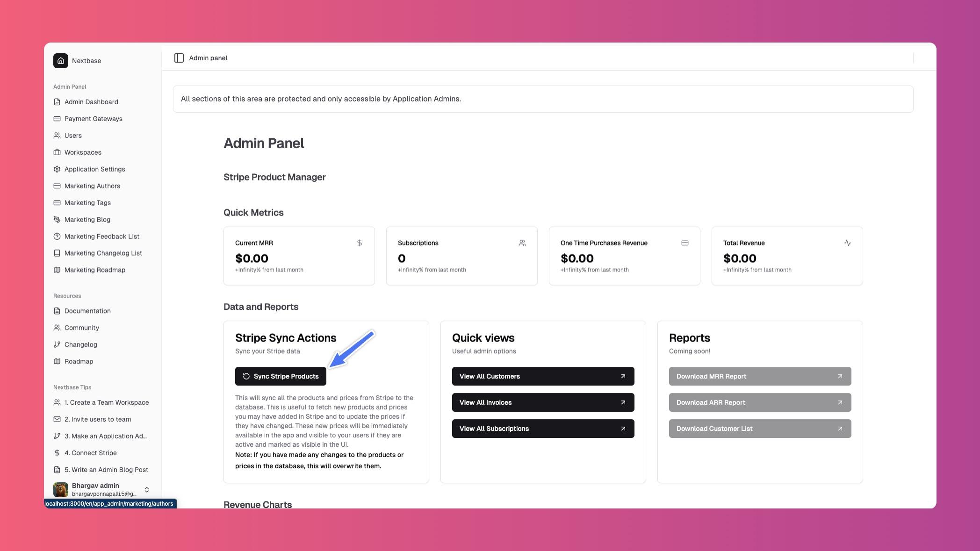Viewport: 980px width, 551px height.
Task: Click the Documentation icon in Resources
Action: (x=57, y=311)
